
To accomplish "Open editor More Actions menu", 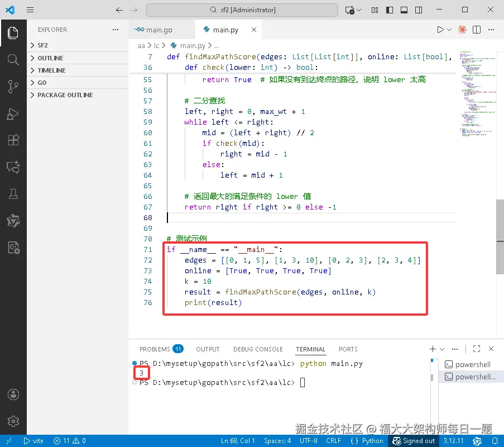I will tap(491, 30).
